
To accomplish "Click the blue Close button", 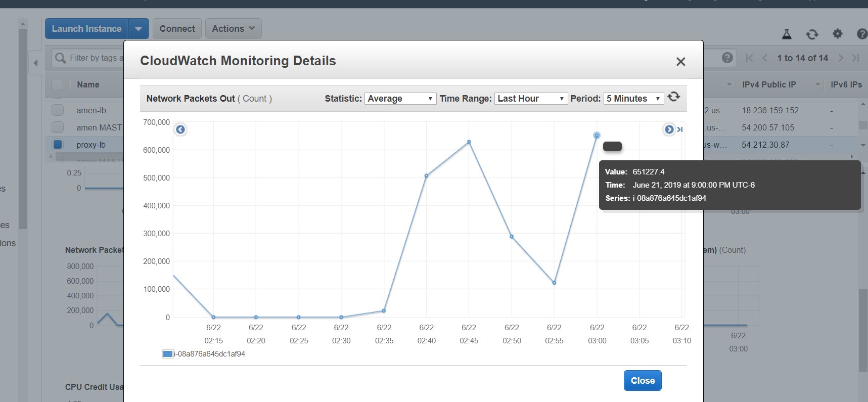I will [x=643, y=381].
